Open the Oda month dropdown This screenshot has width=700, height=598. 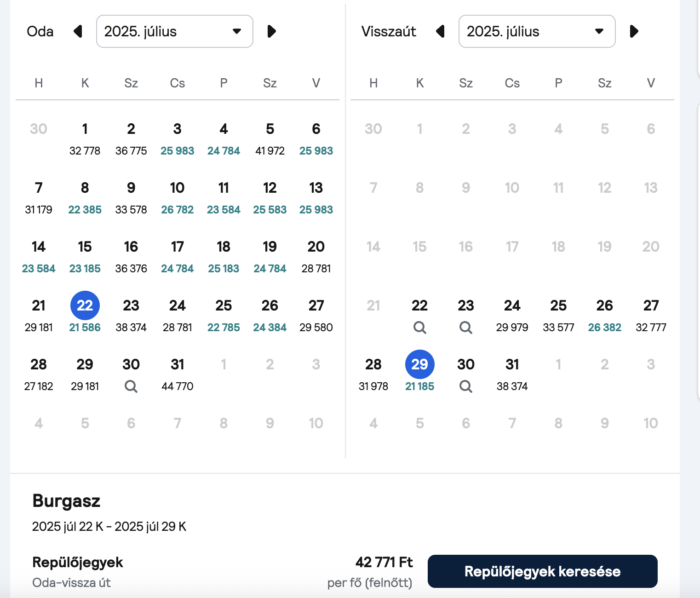175,31
